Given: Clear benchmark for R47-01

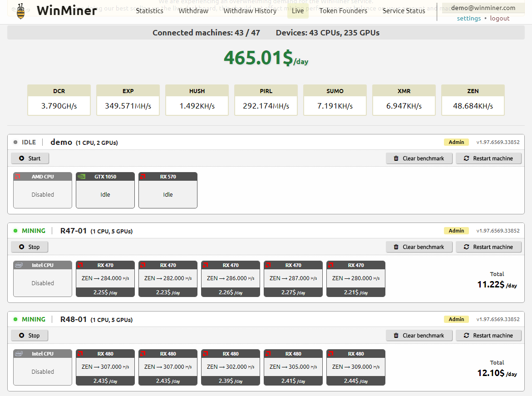Looking at the screenshot, I should pos(419,247).
